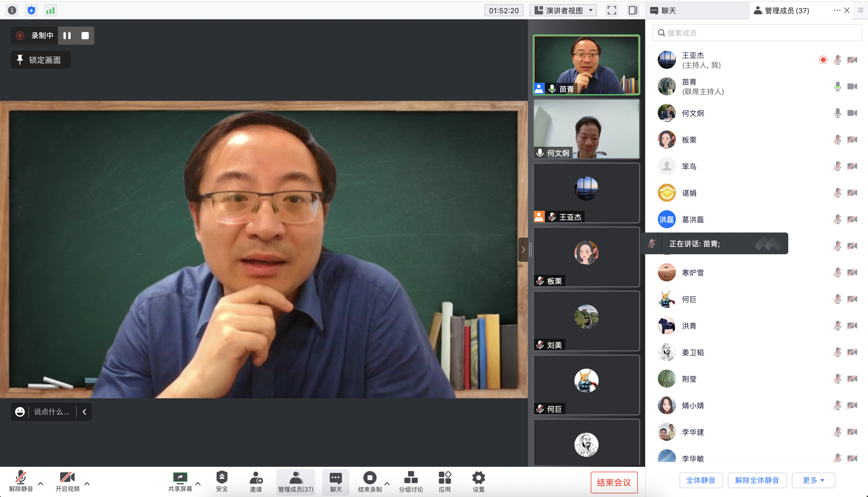Toggle 何文炯's microphone in member list
The image size is (868, 497).
coord(837,113)
